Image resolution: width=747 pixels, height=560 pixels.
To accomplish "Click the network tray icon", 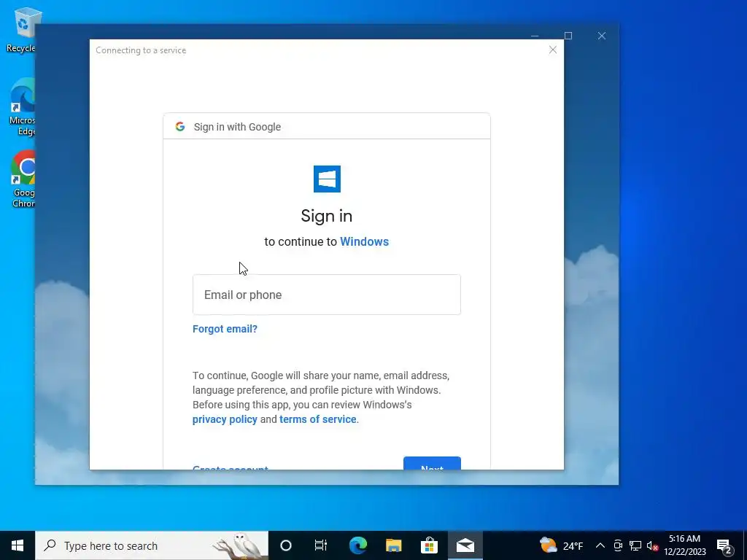I will coord(635,545).
